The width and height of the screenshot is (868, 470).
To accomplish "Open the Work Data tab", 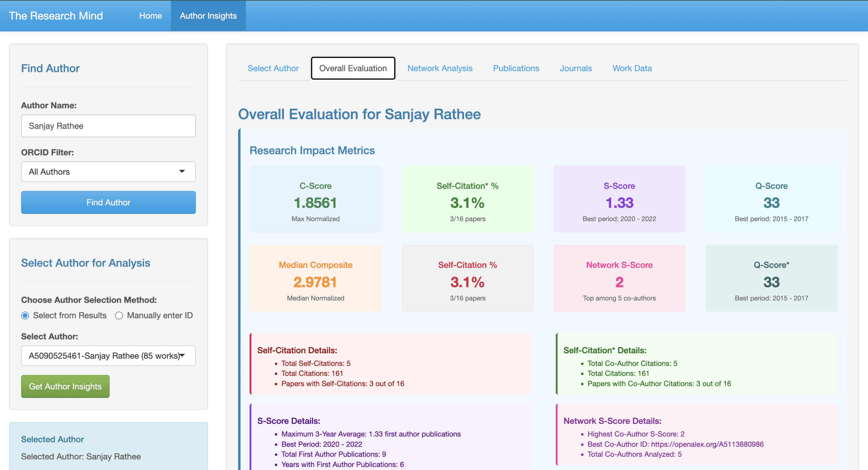I will click(x=632, y=68).
